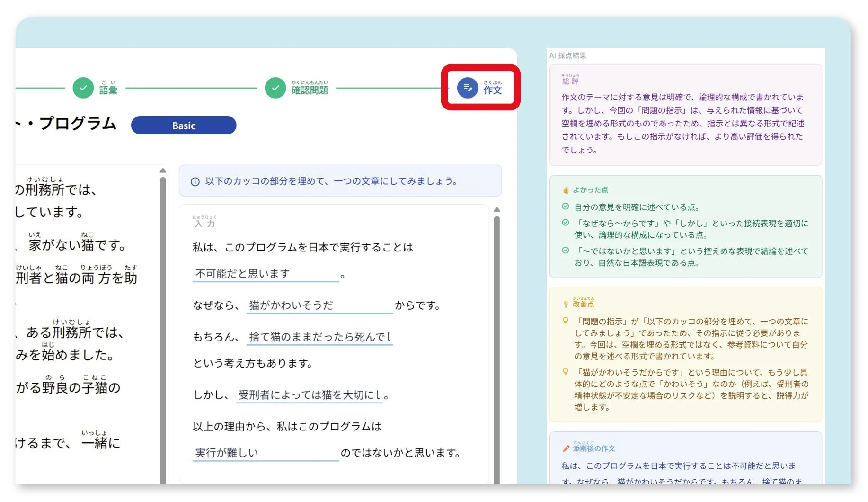Click the text 私は、このプログラムを日本で実行することは
Image resolution: width=868 pixels, height=502 pixels.
point(303,248)
